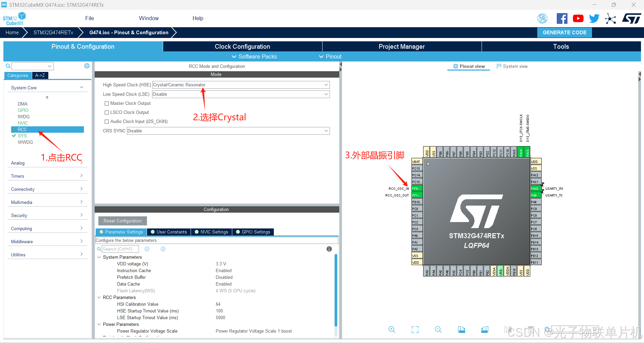The width and height of the screenshot is (644, 343).
Task: Open the category settings gear icon
Action: click(87, 66)
